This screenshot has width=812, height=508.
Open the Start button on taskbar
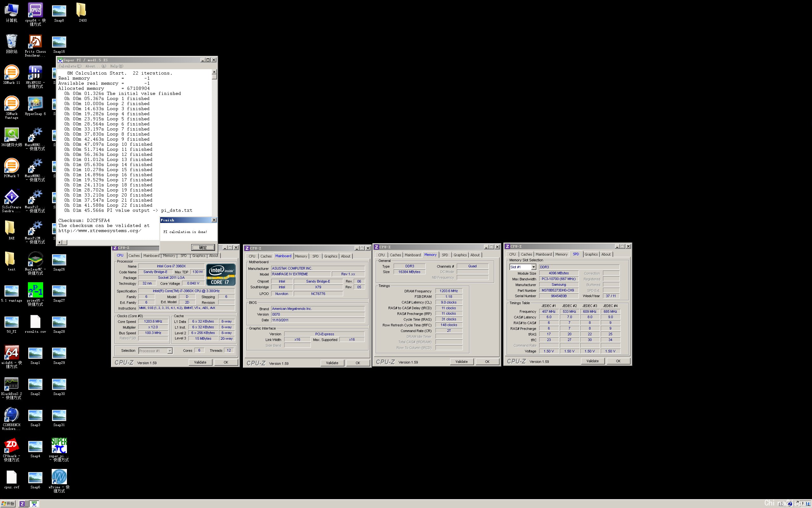[x=8, y=504]
